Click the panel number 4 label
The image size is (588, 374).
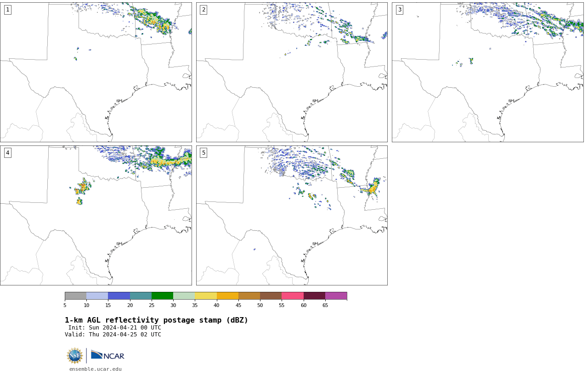pyautogui.click(x=7, y=153)
